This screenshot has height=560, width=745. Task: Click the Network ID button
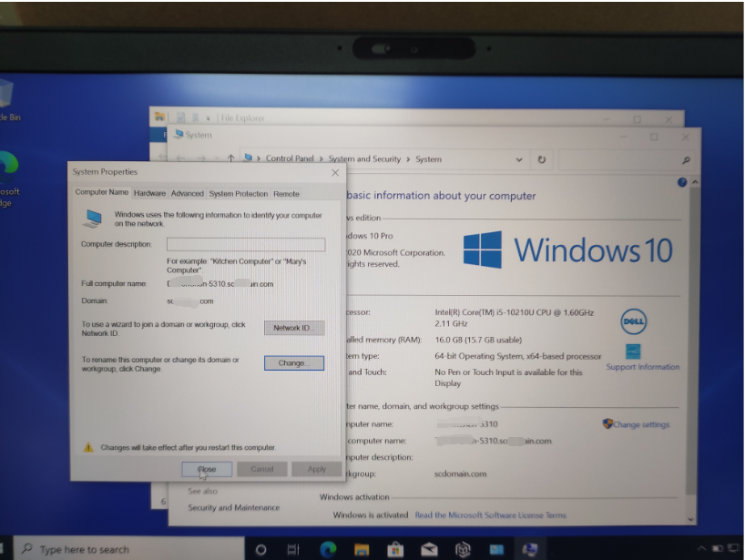point(294,328)
